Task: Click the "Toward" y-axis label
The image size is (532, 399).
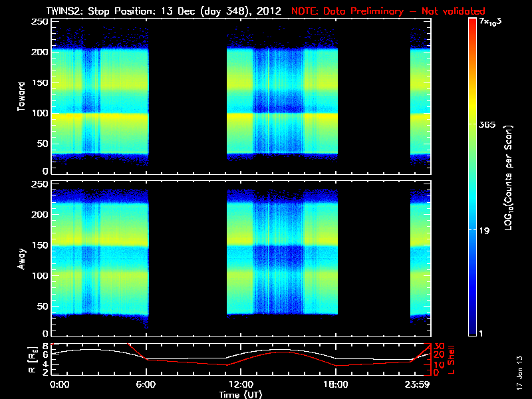Action: point(21,96)
